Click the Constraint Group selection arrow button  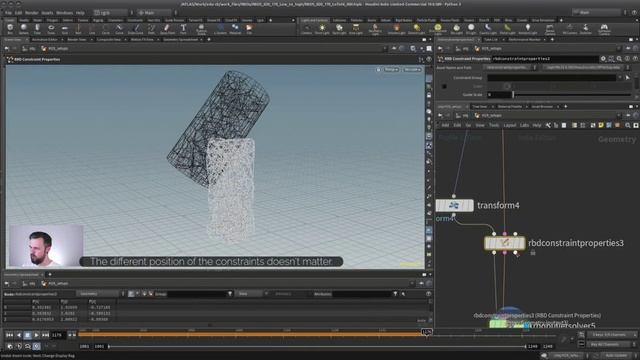pos(628,77)
